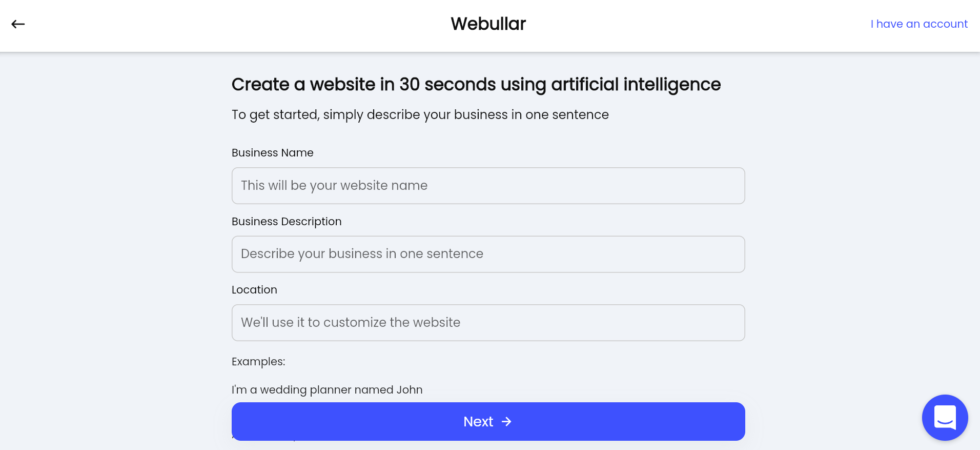Click the Webullar logo title
The image size is (980, 450).
coord(488,24)
